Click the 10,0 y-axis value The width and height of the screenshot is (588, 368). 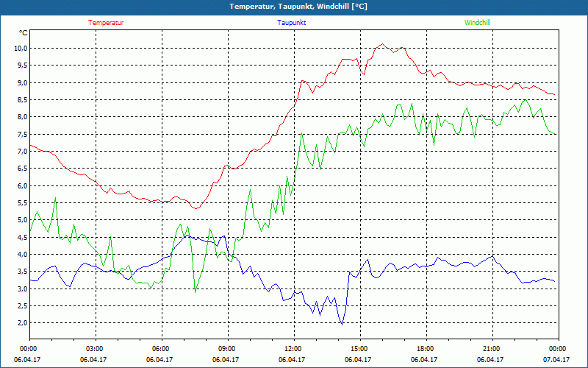tap(21, 48)
